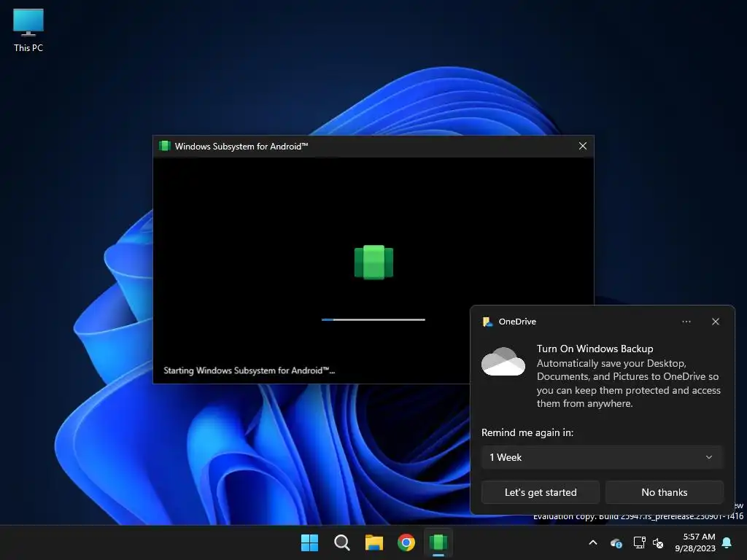Click the 'Remind me again in:' label
The height and width of the screenshot is (560, 747).
527,432
